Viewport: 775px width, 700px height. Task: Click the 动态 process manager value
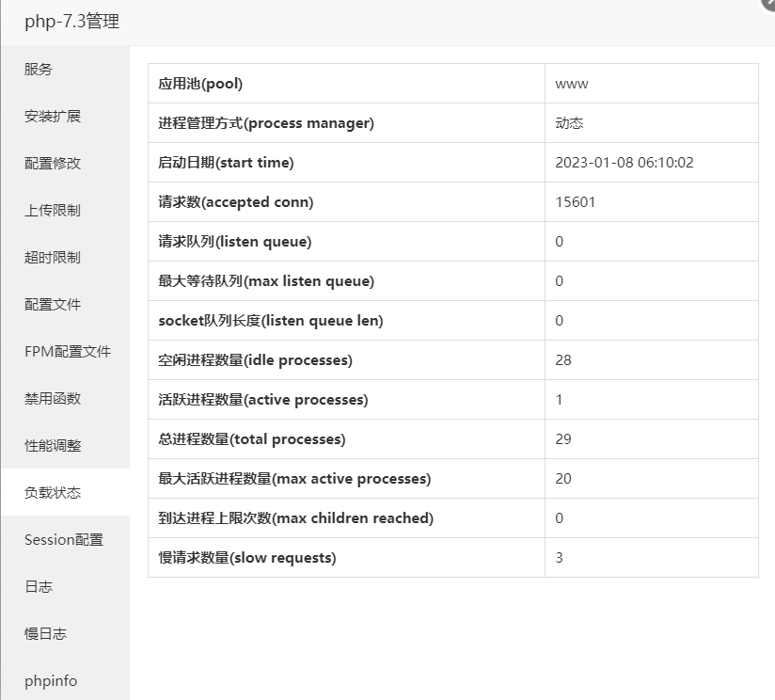[x=569, y=123]
